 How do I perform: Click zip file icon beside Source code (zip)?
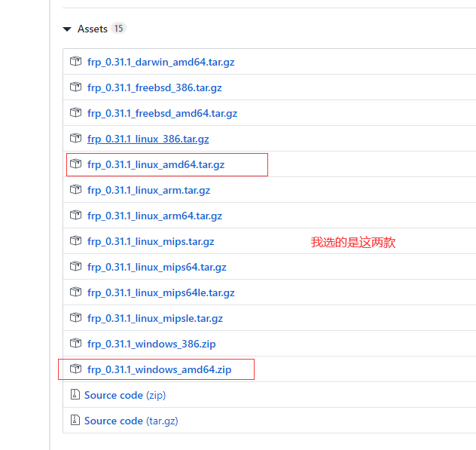[75, 394]
